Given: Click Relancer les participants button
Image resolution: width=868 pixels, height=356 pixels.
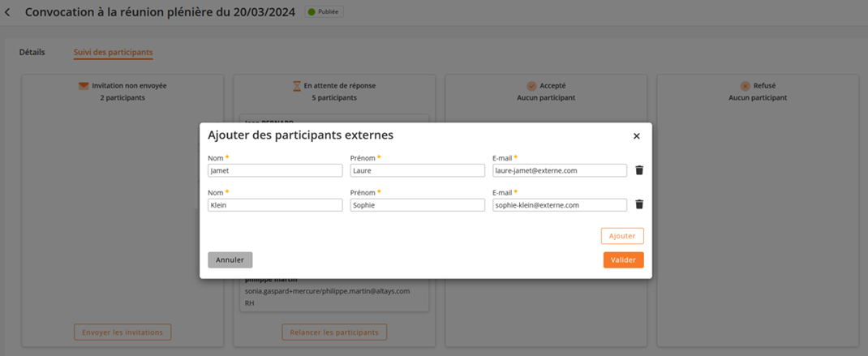Looking at the screenshot, I should click(x=334, y=332).
